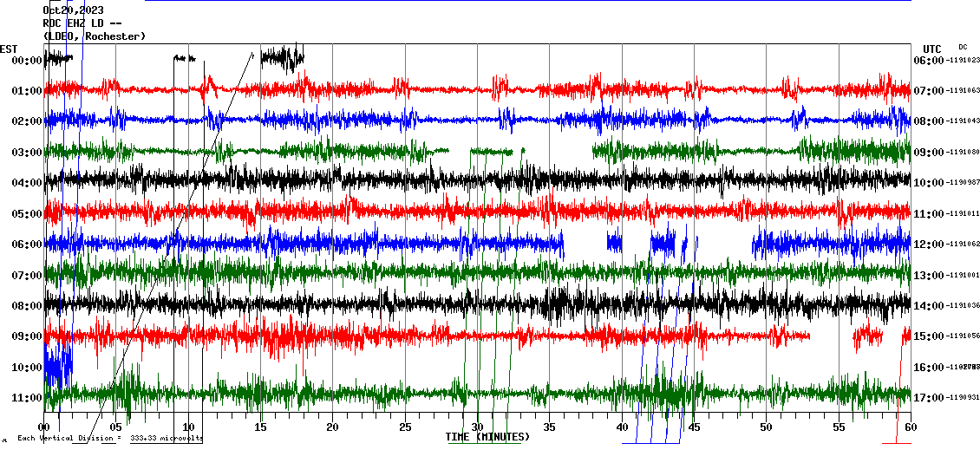Image resolution: width=980 pixels, height=450 pixels.
Task: Click the 30 minute tick on the x-axis
Action: tap(477, 427)
